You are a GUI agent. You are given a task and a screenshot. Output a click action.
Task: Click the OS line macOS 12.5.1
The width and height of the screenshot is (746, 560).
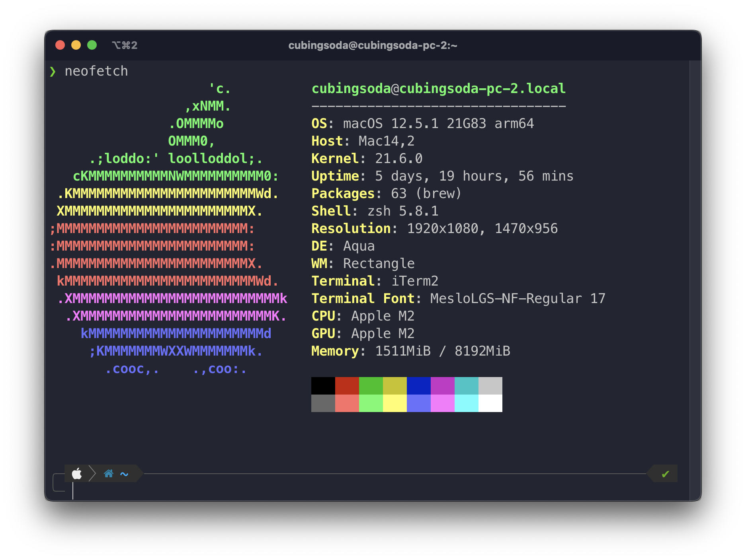[422, 123]
